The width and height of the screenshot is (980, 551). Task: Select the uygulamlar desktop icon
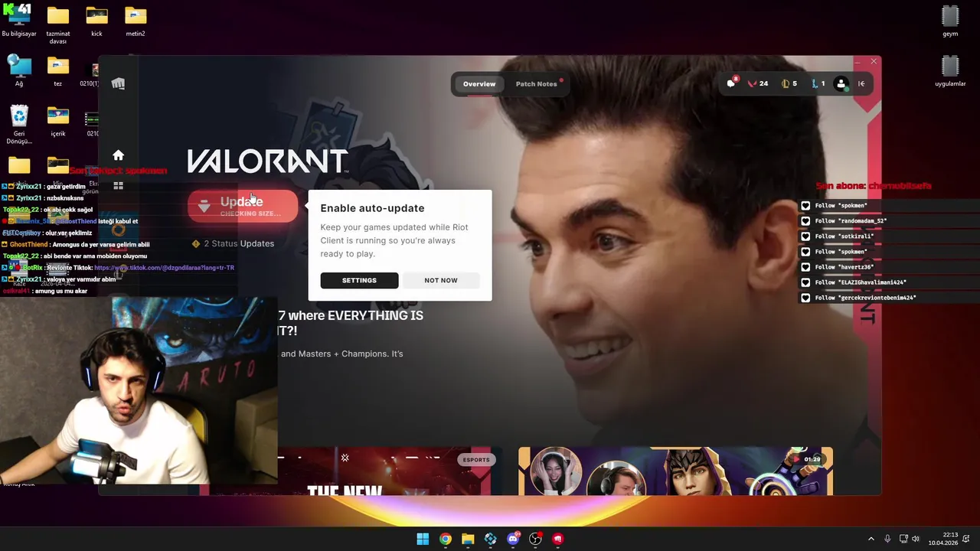950,71
